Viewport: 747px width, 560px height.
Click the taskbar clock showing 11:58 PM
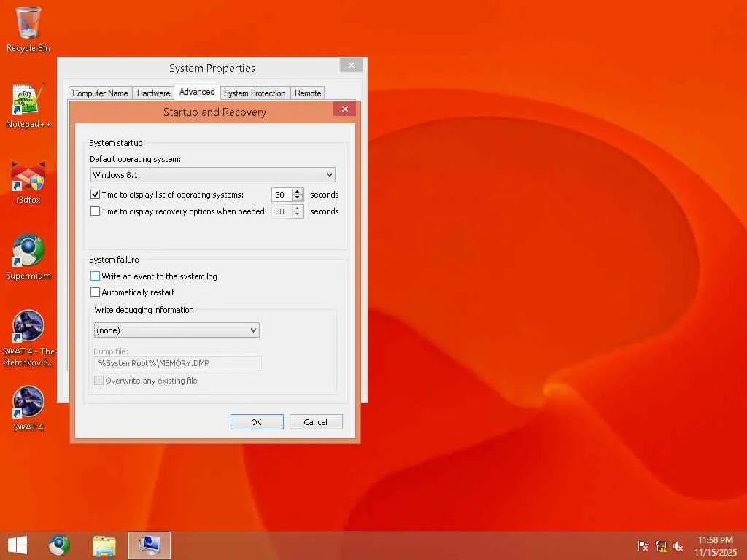point(715,545)
